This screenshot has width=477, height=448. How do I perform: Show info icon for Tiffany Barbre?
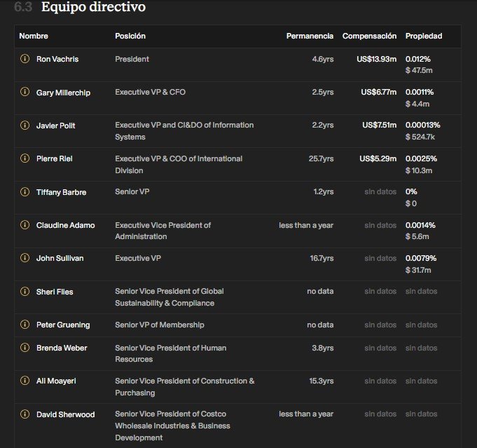tap(25, 191)
